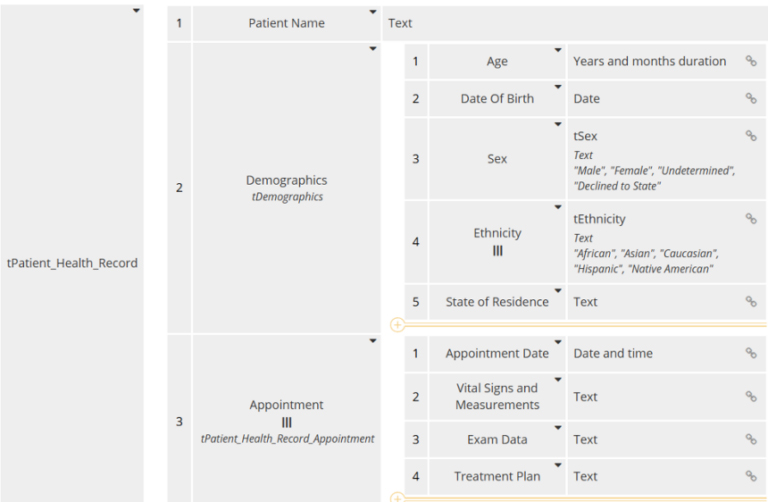Viewport: 768px width, 502px height.
Task: Click the link icon in the Age row
Action: click(751, 61)
